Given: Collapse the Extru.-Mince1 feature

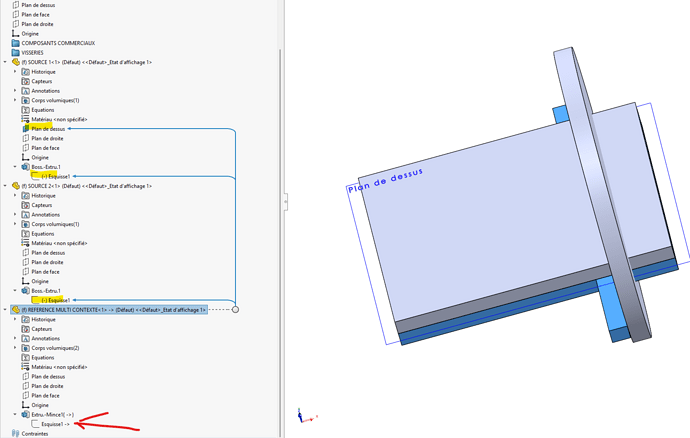Looking at the screenshot, I should (15, 415).
